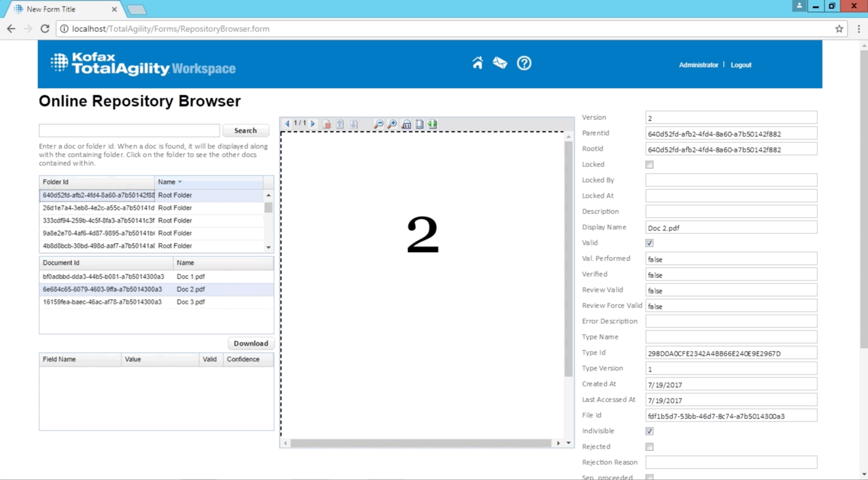Click the zoom in magnifier icon
Screen dimensions: 868x480
[x=392, y=124]
